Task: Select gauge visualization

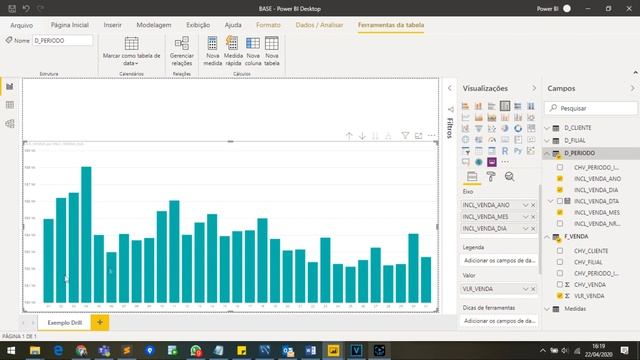Action: point(492,140)
